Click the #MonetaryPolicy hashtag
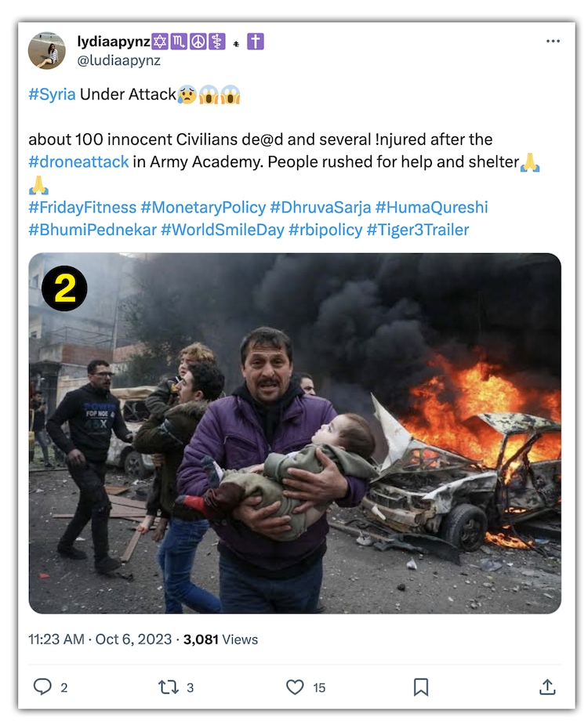Image resolution: width=588 pixels, height=725 pixels. coord(202,207)
